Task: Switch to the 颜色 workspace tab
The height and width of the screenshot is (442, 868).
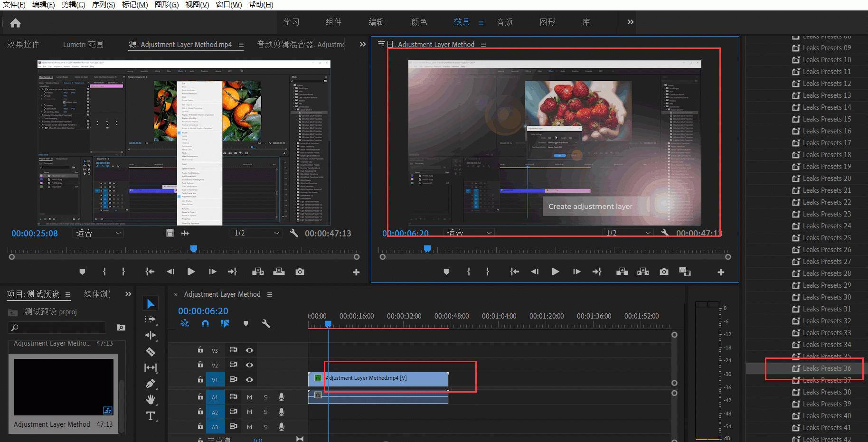Action: point(419,22)
